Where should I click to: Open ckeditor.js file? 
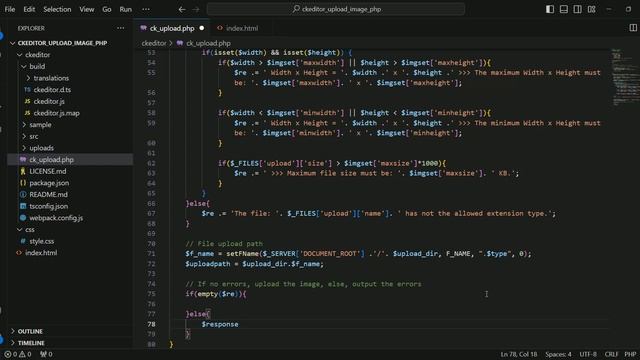pyautogui.click(x=49, y=101)
